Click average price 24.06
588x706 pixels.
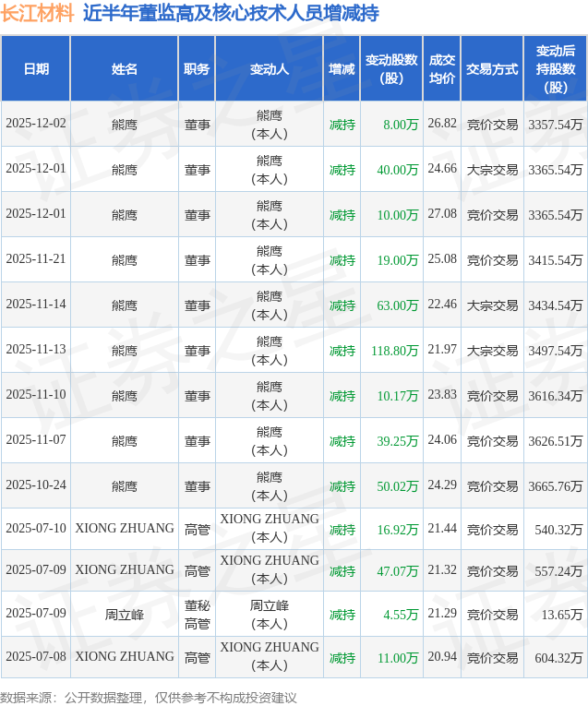[442, 440]
